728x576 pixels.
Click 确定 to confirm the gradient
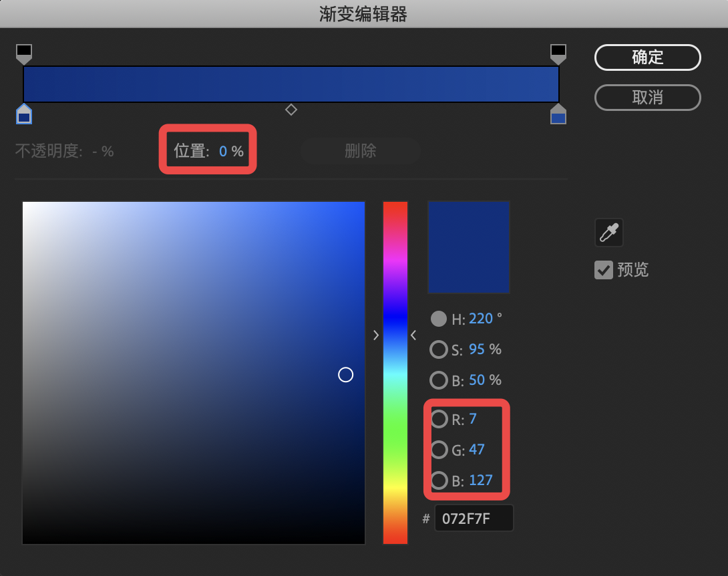(x=647, y=57)
